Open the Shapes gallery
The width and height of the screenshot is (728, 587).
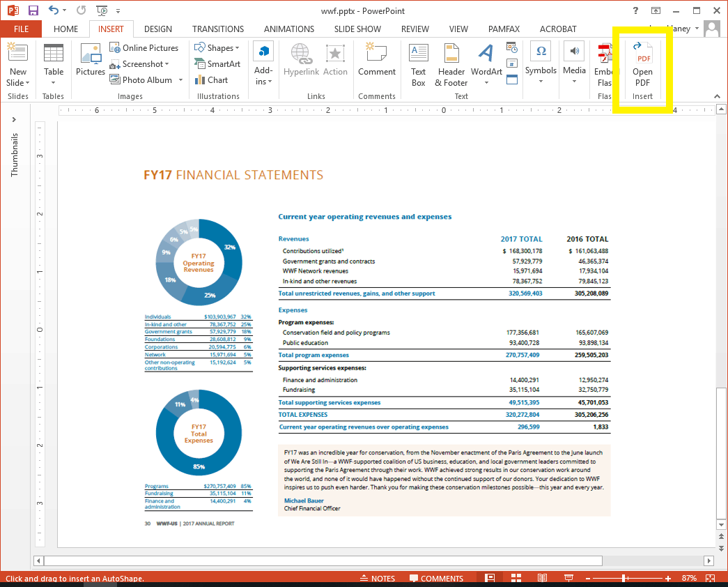[x=217, y=48]
